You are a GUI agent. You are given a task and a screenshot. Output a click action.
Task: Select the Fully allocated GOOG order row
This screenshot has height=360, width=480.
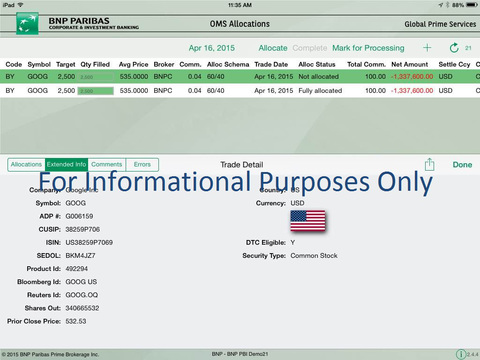[x=240, y=90]
